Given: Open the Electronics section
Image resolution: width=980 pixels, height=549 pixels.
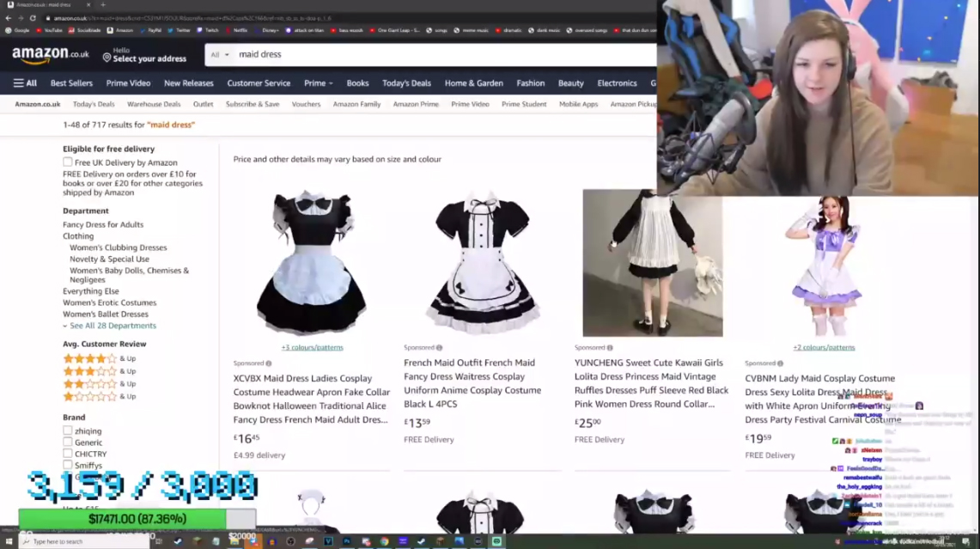Looking at the screenshot, I should tap(617, 83).
